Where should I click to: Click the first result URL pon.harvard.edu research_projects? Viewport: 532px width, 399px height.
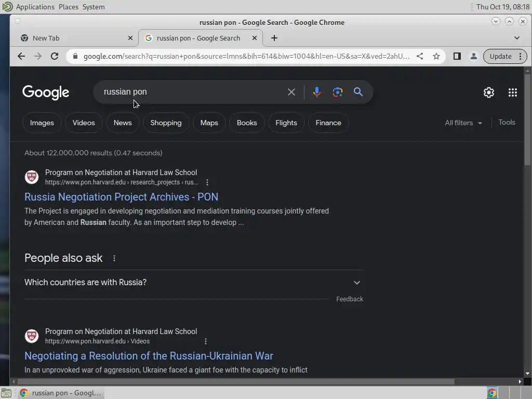[x=122, y=182]
